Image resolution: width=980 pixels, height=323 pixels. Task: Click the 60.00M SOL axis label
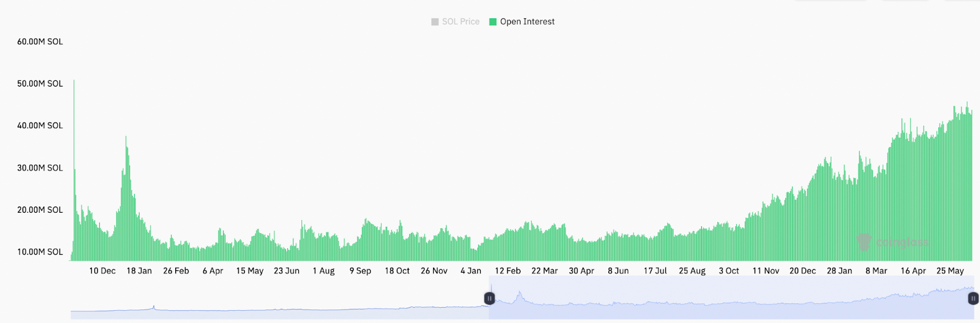click(x=40, y=42)
